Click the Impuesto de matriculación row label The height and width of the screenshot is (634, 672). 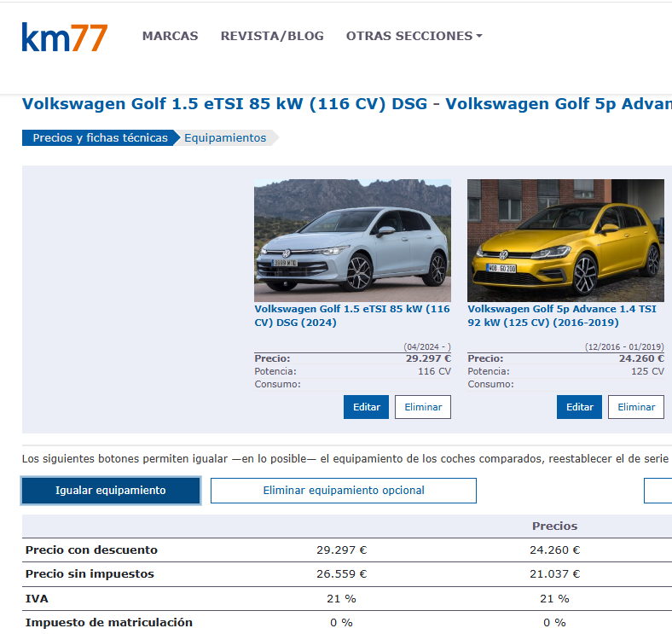click(x=109, y=622)
